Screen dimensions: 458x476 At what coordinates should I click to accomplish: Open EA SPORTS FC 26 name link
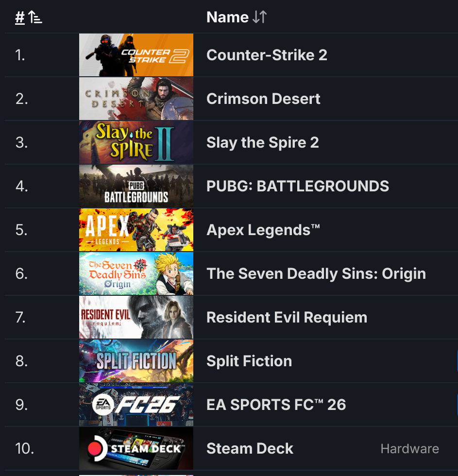point(276,405)
